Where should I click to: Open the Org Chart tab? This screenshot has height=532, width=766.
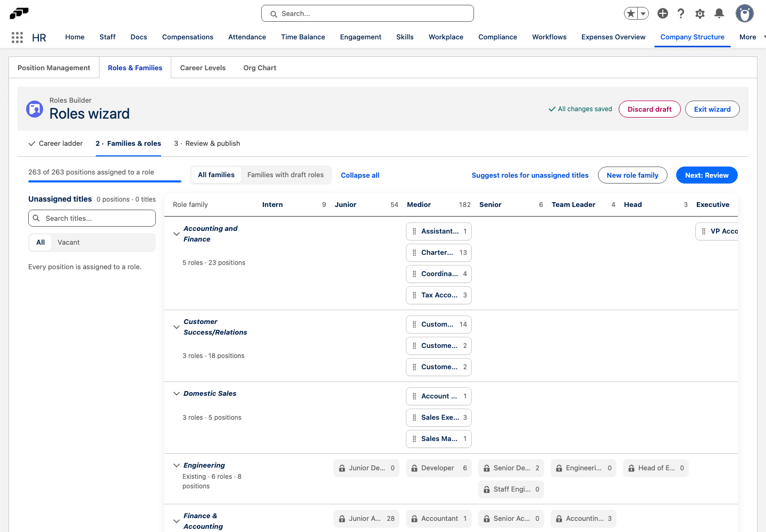[260, 68]
